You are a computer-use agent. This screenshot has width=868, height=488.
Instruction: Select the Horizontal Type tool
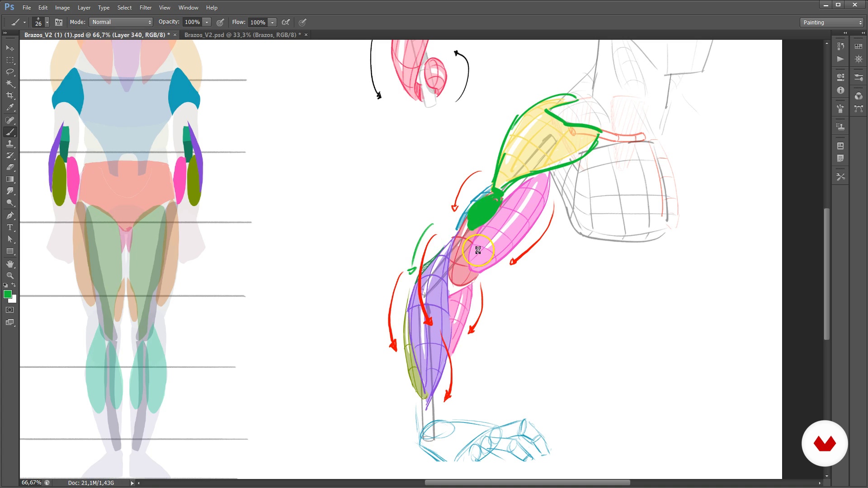(10, 227)
